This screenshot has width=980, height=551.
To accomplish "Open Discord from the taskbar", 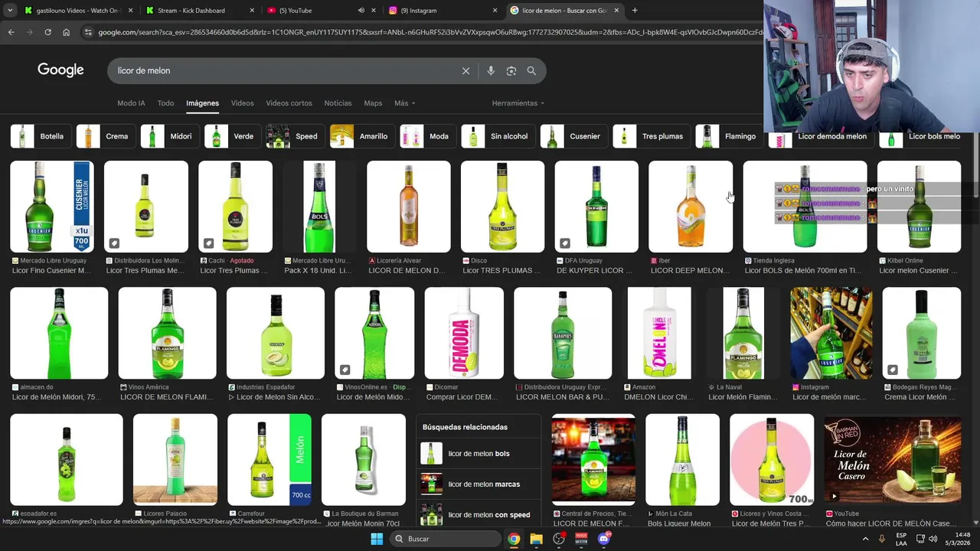I will point(604,539).
